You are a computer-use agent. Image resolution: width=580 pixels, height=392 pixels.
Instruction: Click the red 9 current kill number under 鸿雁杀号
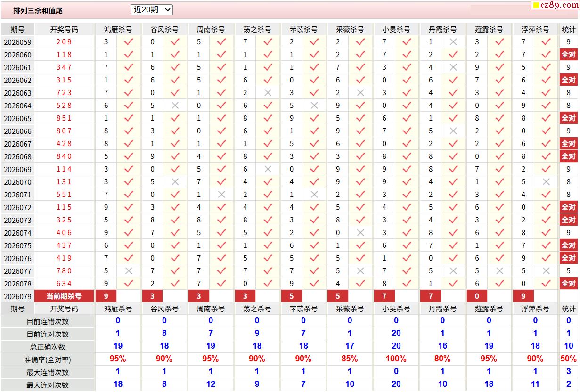click(x=106, y=296)
